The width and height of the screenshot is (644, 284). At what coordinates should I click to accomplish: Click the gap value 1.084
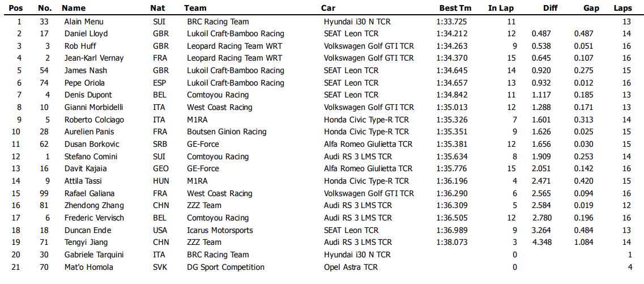[583, 243]
